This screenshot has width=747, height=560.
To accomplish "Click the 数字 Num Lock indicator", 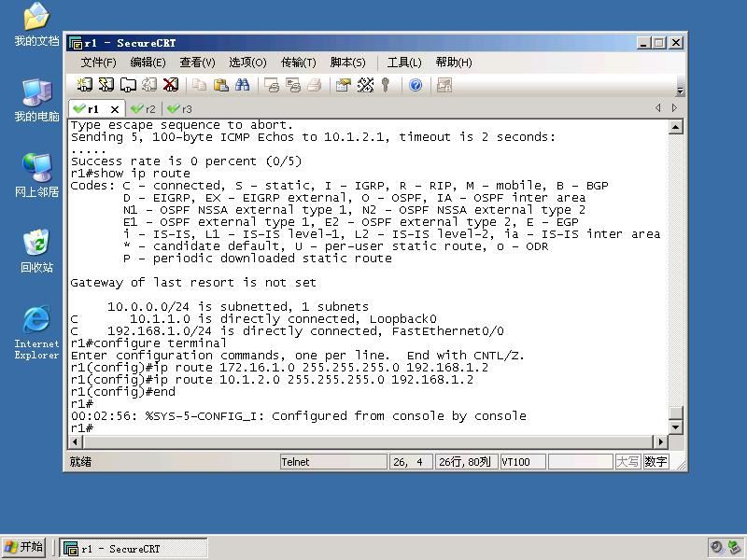I will coord(656,462).
